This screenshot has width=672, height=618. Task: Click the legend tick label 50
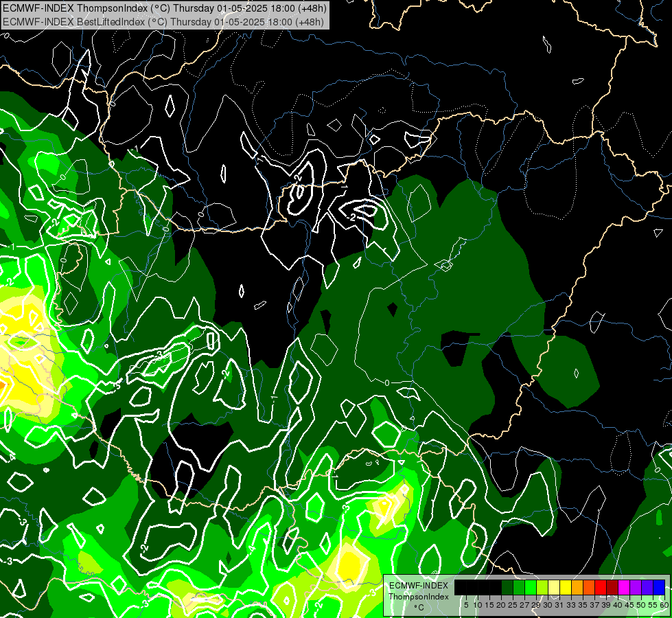point(642,605)
